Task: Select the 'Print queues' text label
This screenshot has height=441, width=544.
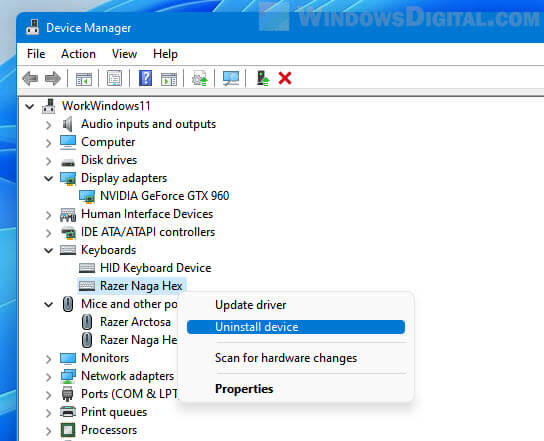Action: coord(114,412)
